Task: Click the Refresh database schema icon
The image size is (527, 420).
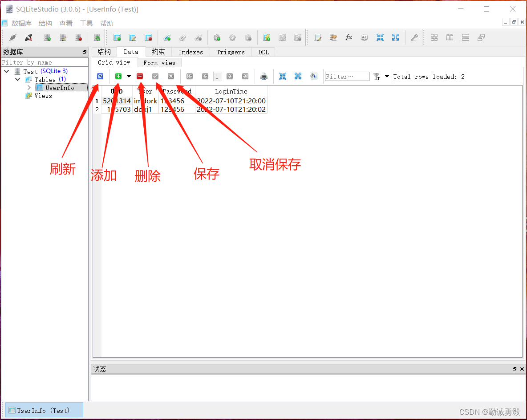Action: (97, 37)
